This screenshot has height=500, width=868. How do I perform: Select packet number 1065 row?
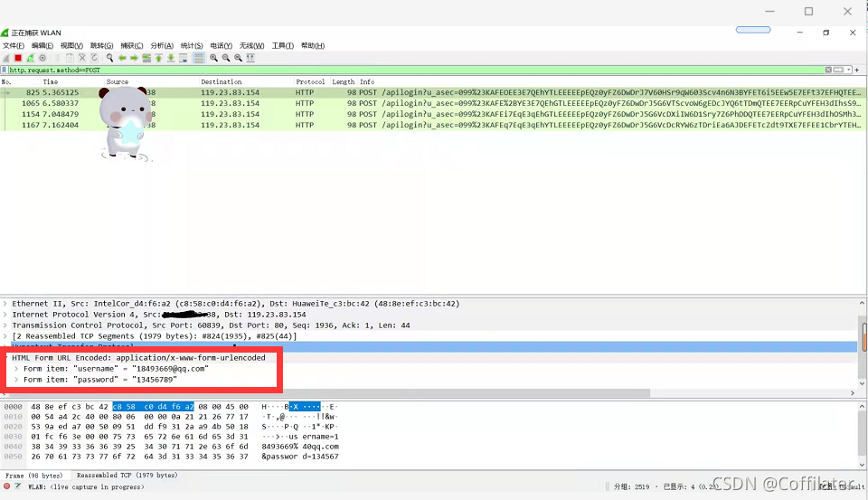[x=432, y=103]
